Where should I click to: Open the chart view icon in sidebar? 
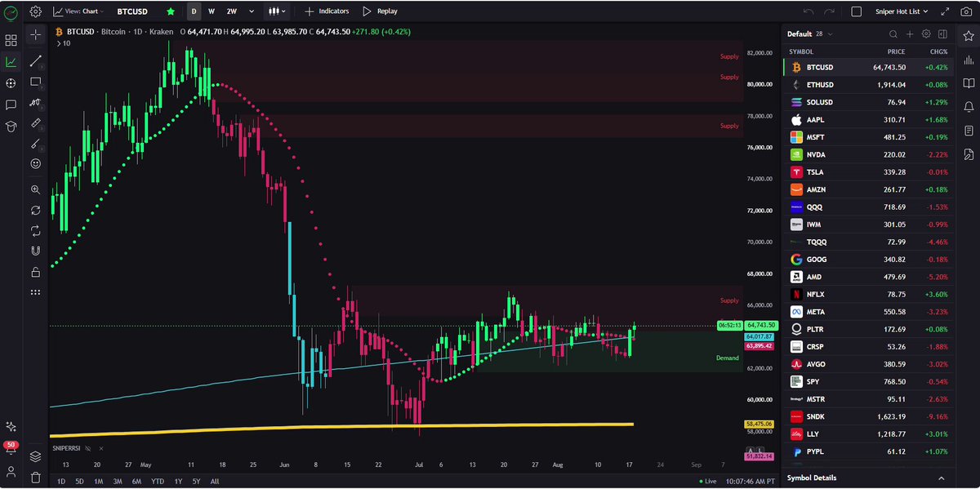[x=11, y=62]
